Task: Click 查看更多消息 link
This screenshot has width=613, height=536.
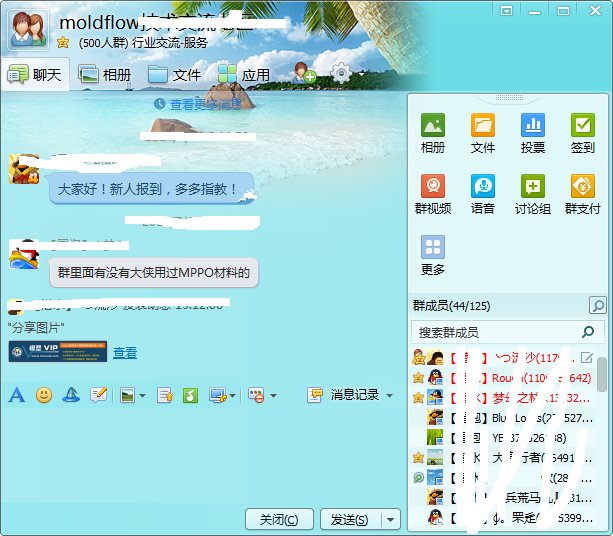Action: click(x=206, y=104)
